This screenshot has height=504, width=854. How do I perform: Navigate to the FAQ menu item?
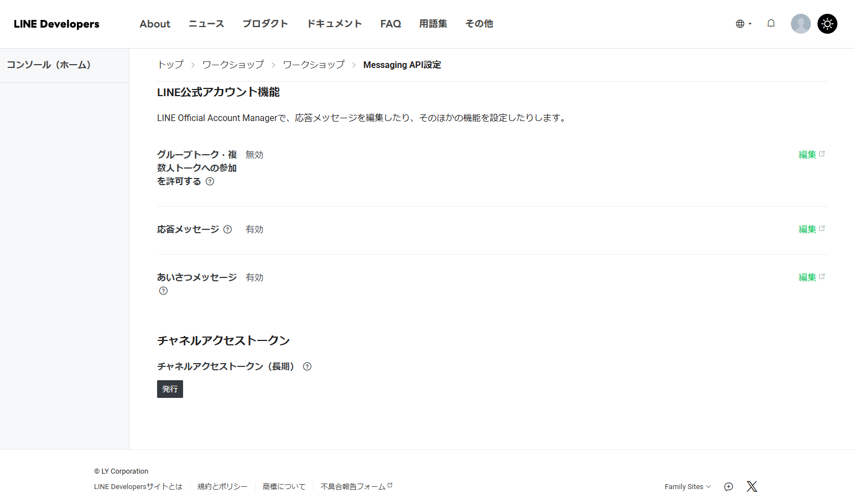tap(390, 24)
